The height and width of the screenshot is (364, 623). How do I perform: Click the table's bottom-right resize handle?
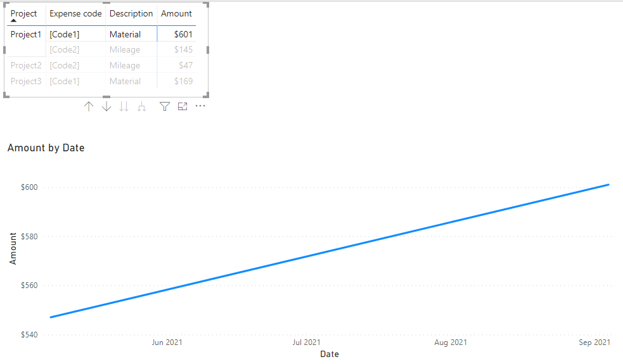[x=206, y=95]
